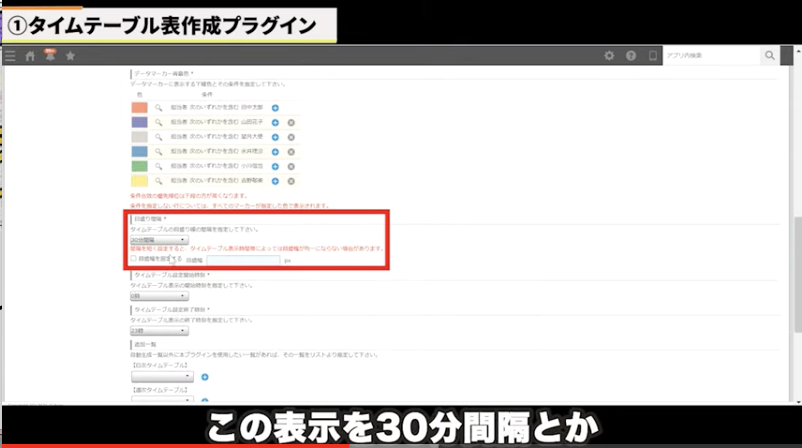This screenshot has width=802, height=448.
Task: Open the help question mark icon
Action: point(631,56)
